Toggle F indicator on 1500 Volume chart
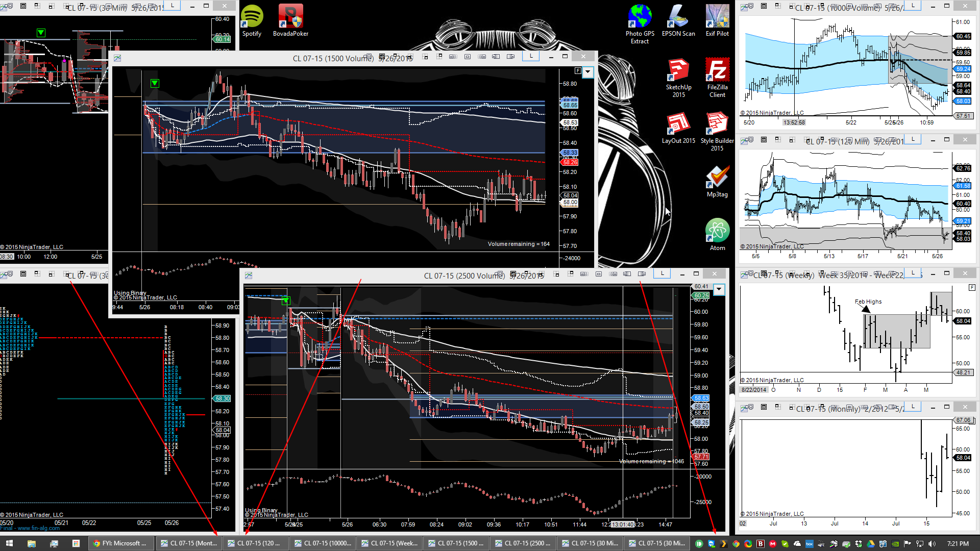 point(578,71)
